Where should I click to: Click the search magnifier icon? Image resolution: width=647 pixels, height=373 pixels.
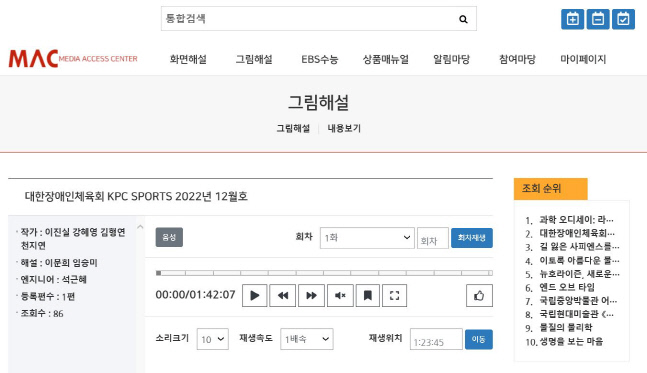(x=463, y=19)
